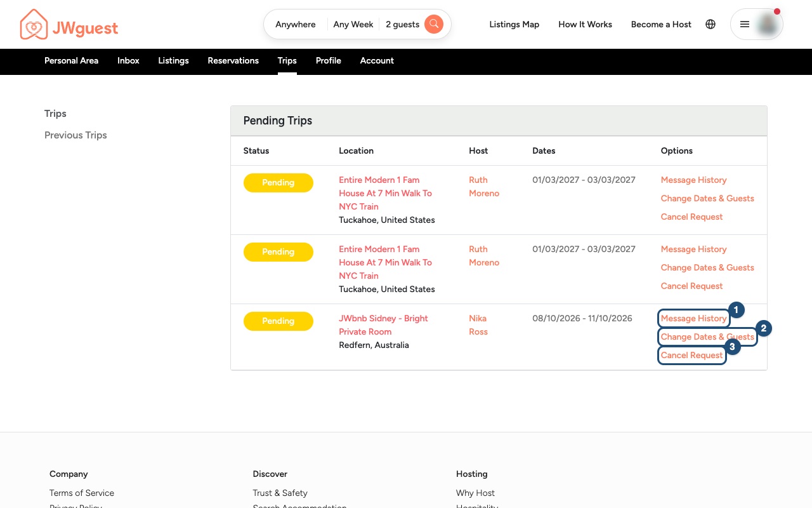This screenshot has height=508, width=812.
Task: Click the 08/10/2026 - 11/10/2026 dates
Action: point(582,319)
